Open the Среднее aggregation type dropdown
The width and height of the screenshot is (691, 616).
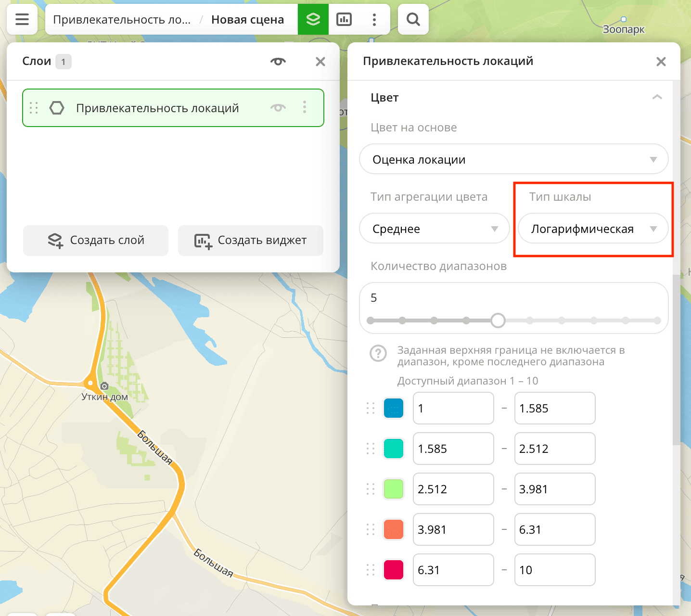coord(434,229)
